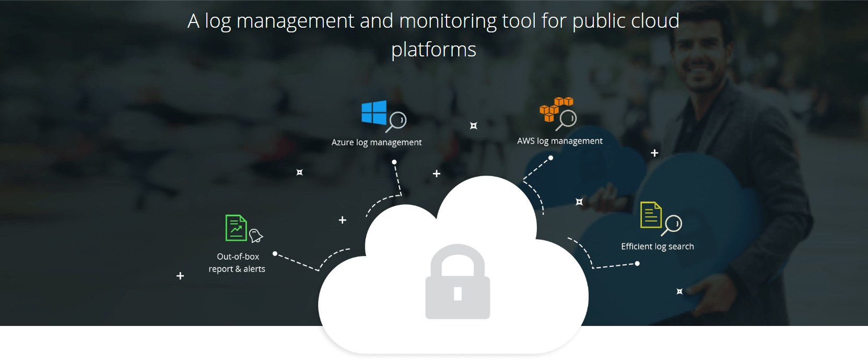Screen dimensions: 868x362
Task: Click the white dot beneath Efficient log search
Action: pos(637,264)
